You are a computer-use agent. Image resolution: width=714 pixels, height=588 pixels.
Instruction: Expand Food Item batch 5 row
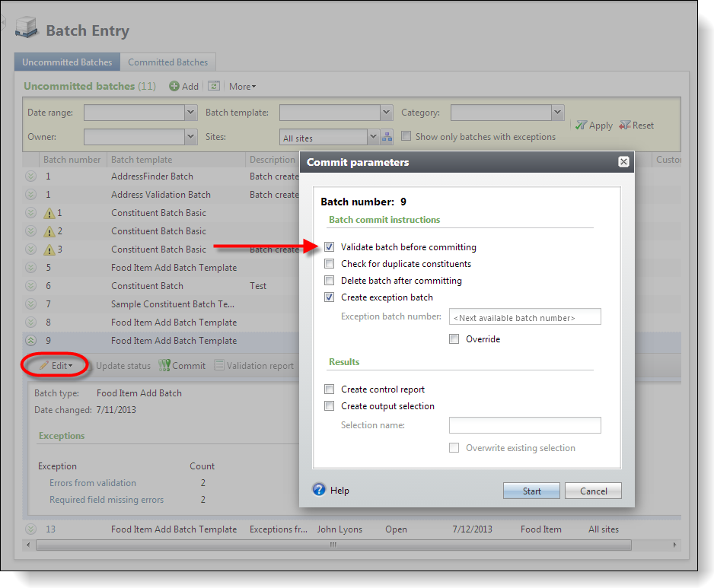click(30, 267)
